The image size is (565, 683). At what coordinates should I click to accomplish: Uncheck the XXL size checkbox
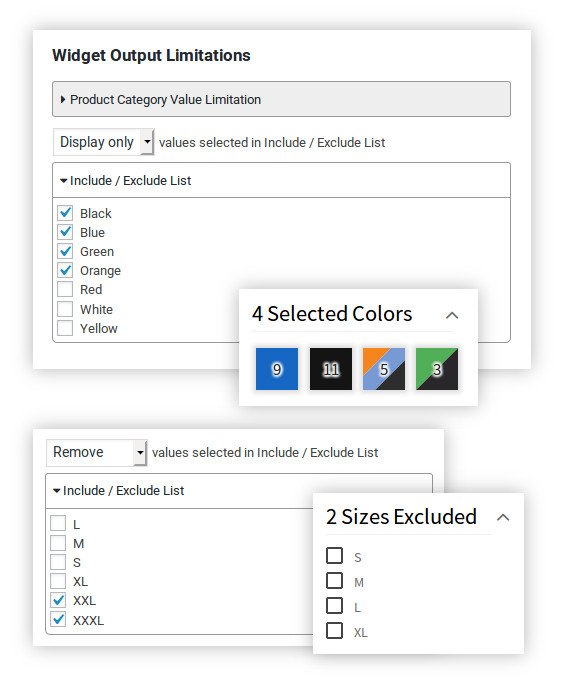[x=58, y=600]
